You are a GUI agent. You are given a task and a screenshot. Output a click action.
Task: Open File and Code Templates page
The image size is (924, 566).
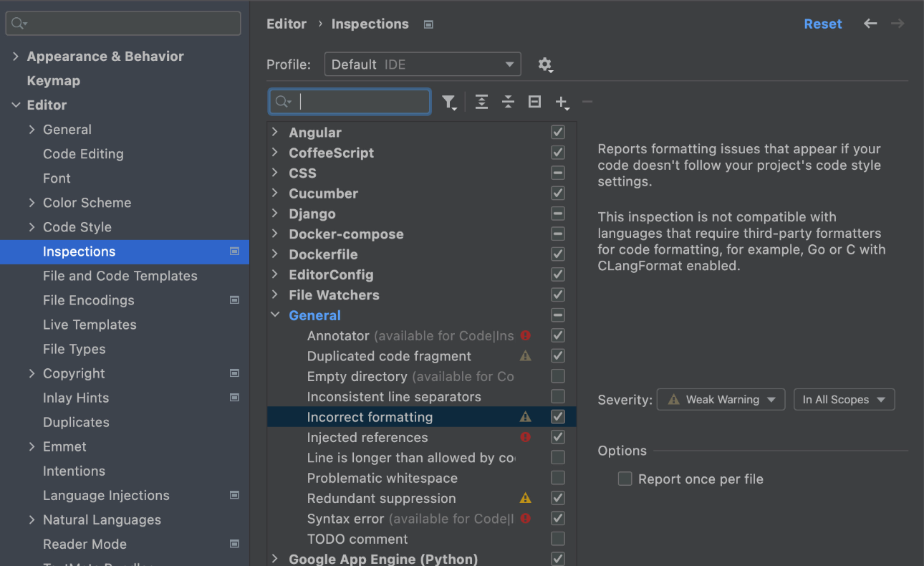[120, 276]
